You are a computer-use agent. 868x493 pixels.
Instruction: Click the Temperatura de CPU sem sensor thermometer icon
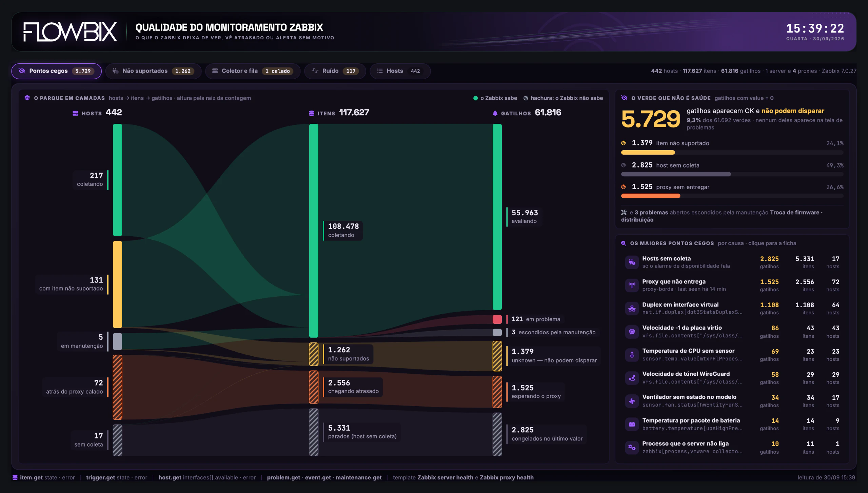632,355
